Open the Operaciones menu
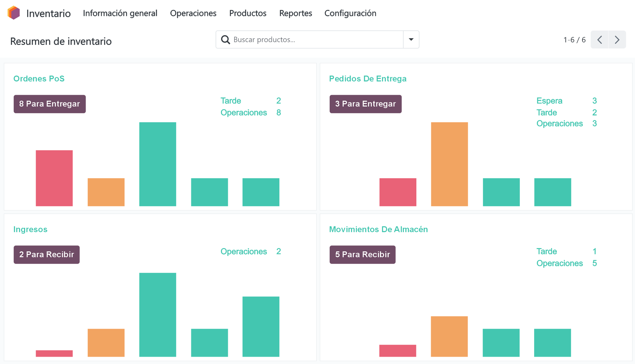This screenshot has height=364, width=635. (x=193, y=13)
